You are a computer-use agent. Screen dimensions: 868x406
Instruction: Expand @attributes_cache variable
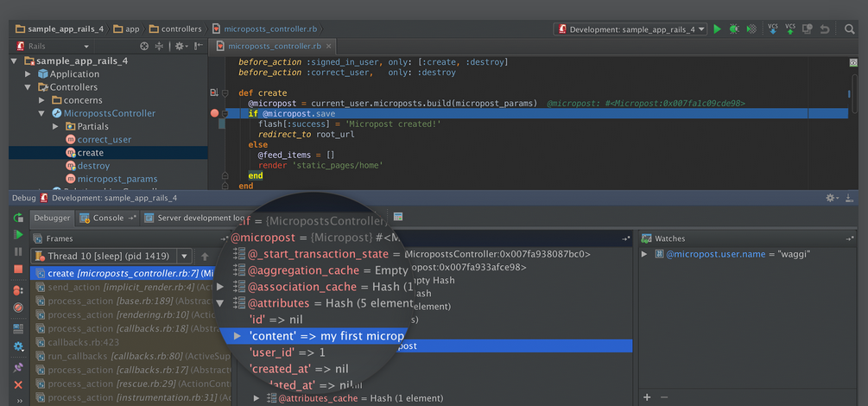point(257,398)
